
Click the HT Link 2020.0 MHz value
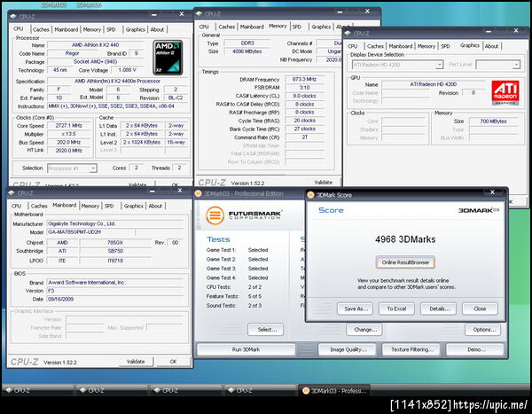click(x=69, y=151)
